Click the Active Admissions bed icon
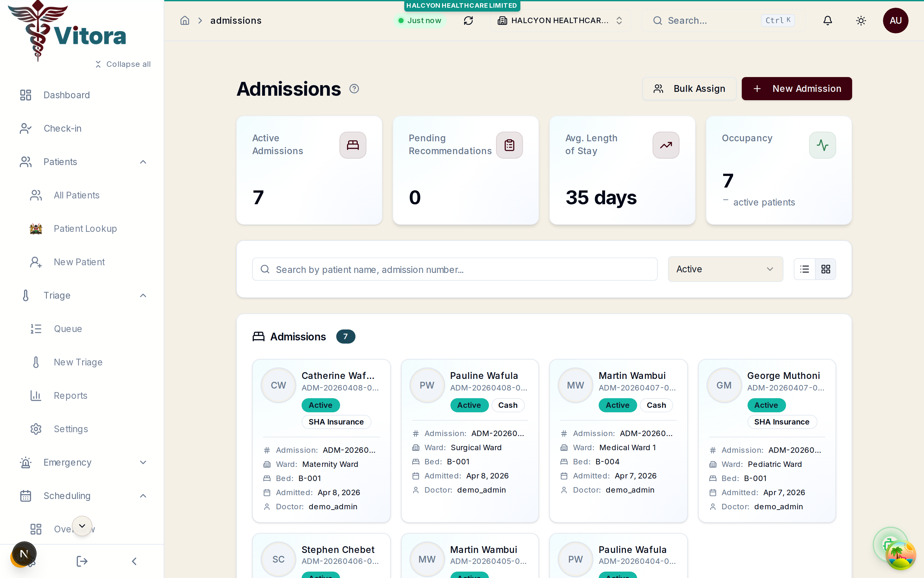This screenshot has height=578, width=924. 353,145
